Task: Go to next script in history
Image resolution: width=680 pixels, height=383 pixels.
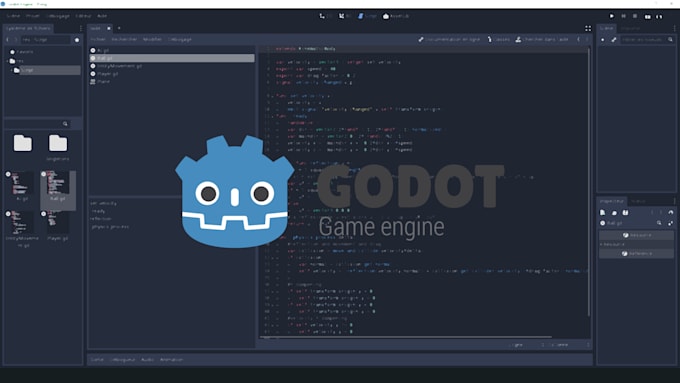Action: [587, 39]
